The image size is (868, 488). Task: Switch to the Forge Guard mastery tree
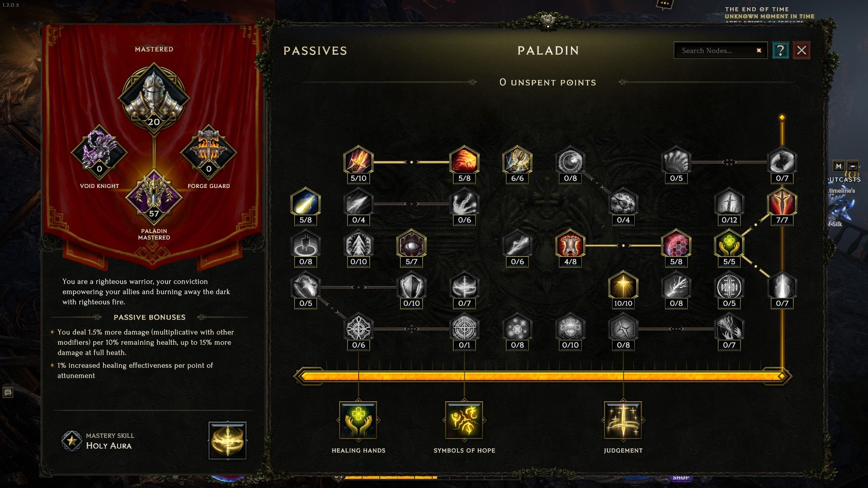coord(208,153)
